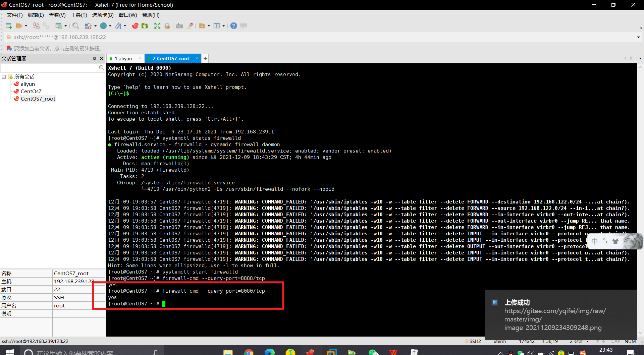Click the 上传成功 upload notification link
The height and width of the screenshot is (355, 644).
[x=555, y=319]
